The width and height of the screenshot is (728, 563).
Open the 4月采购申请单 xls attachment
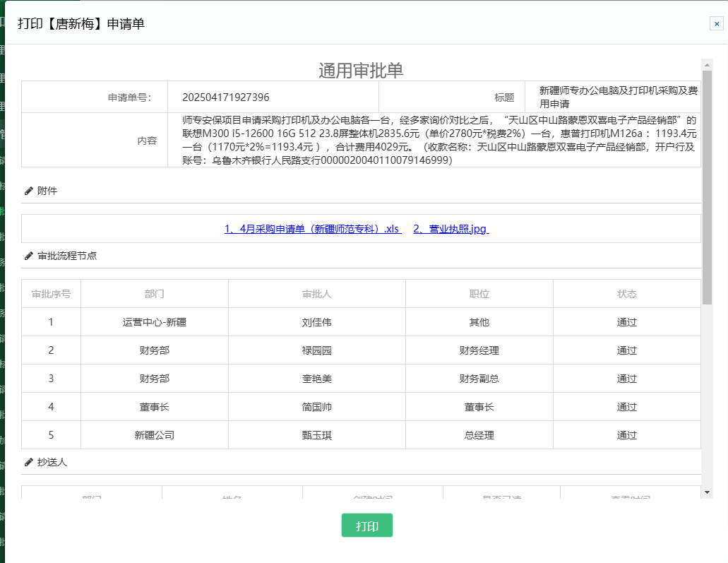coord(312,229)
